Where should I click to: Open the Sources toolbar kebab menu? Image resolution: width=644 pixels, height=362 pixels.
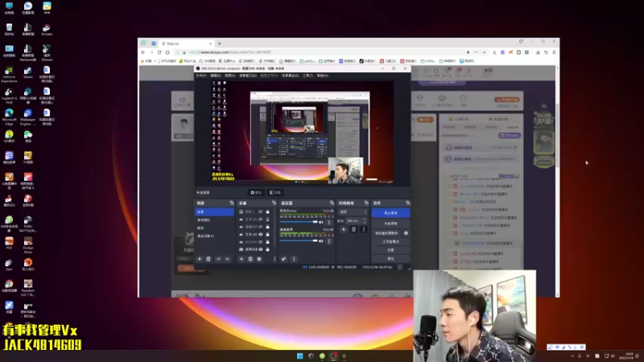275,259
